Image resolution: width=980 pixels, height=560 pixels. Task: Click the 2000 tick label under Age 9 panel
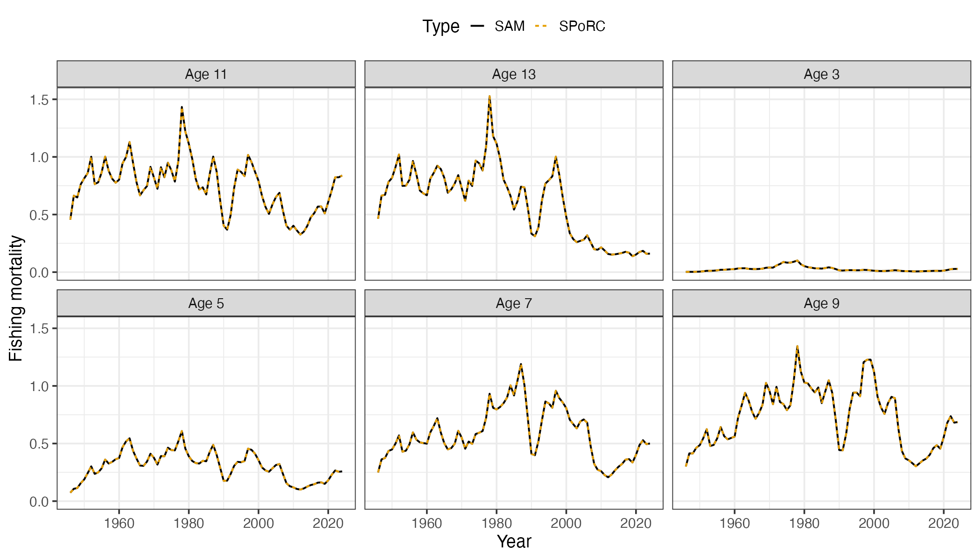(x=874, y=523)
